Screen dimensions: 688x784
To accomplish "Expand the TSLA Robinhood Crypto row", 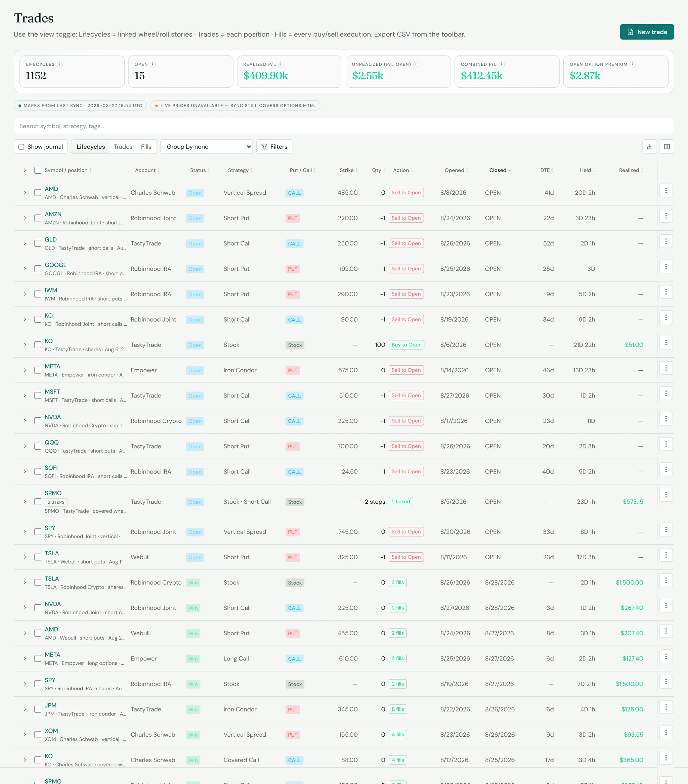I will tap(25, 582).
